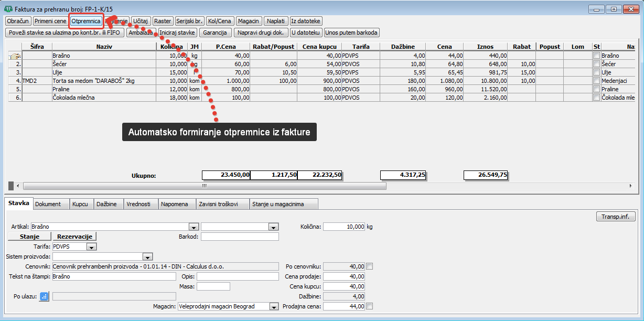
Task: Open the Tarifa dropdown list
Action: pos(91,247)
